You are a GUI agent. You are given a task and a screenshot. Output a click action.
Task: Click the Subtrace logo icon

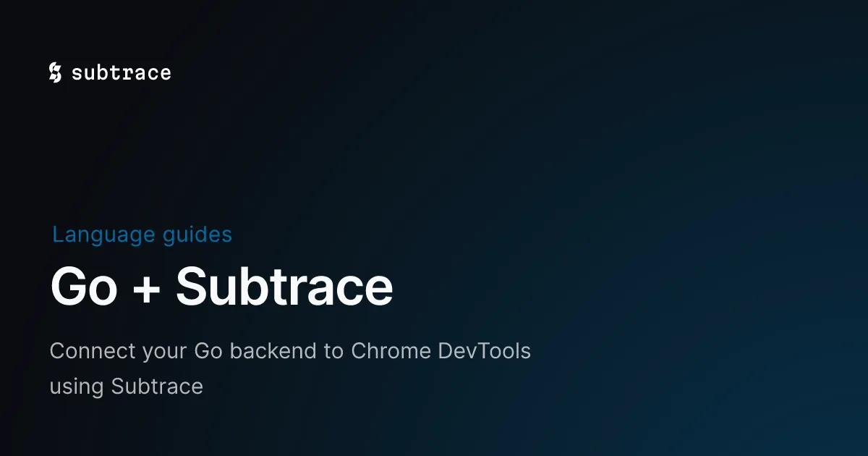pos(55,72)
